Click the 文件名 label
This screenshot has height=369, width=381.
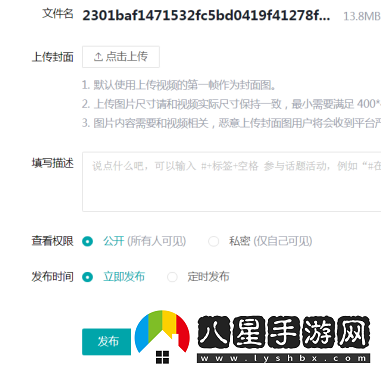tap(58, 14)
